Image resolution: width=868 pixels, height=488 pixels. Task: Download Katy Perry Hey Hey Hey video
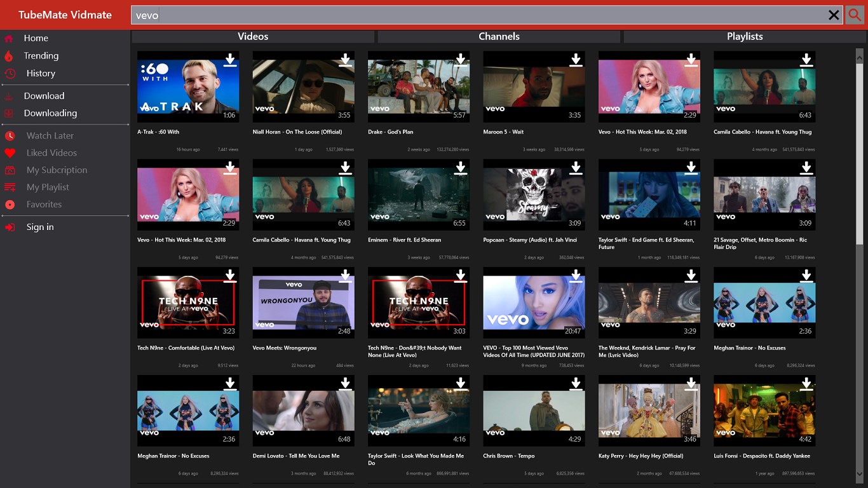691,384
